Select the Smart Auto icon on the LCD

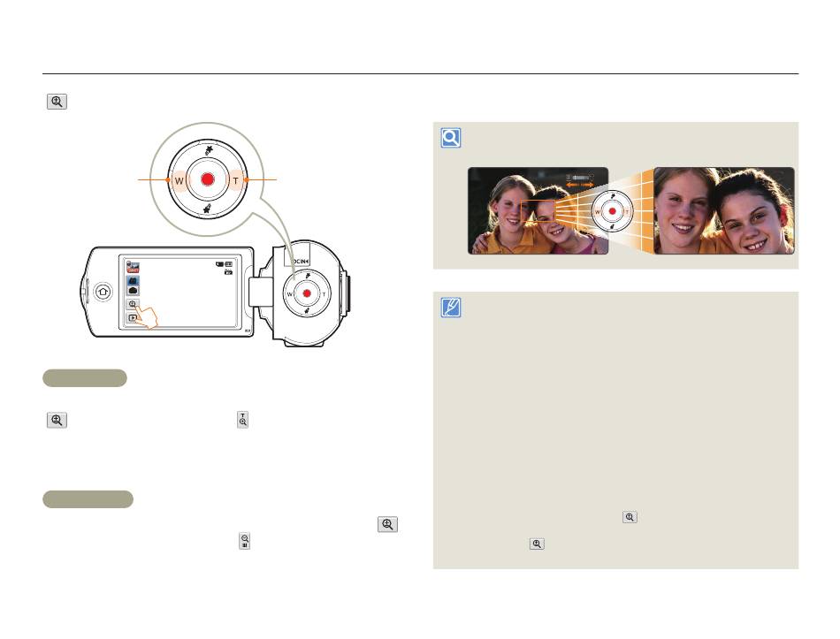[x=133, y=267]
